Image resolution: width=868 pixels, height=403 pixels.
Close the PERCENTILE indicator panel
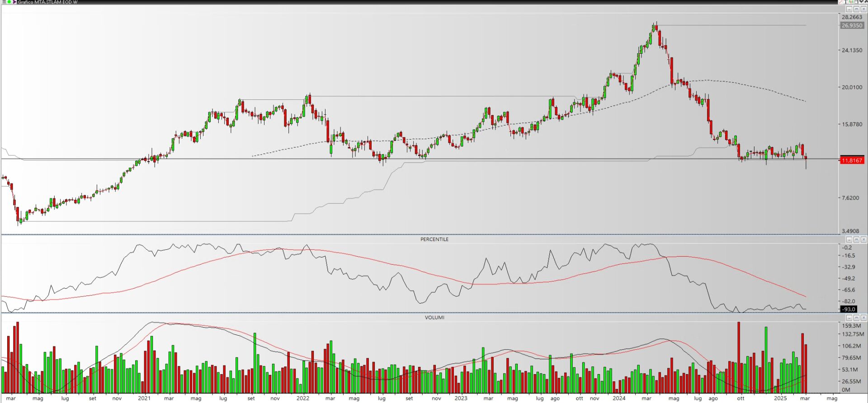coord(863,239)
